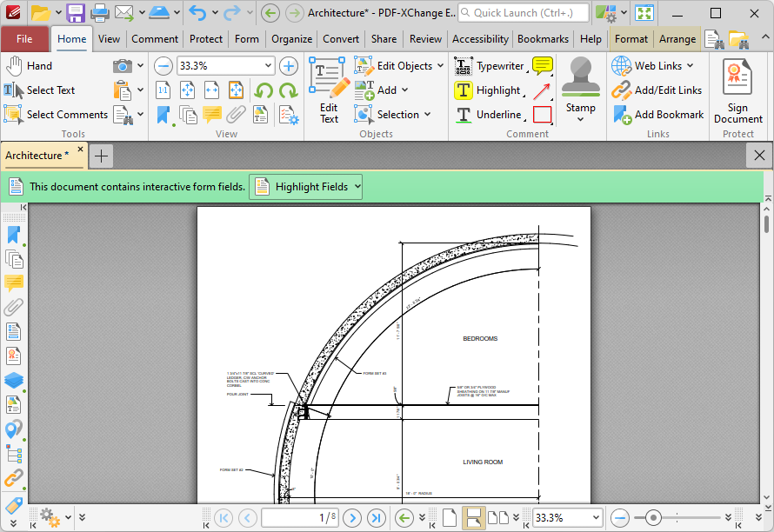Toggle continuous page layout
Viewport: 774px width, 532px height.
[x=473, y=518]
